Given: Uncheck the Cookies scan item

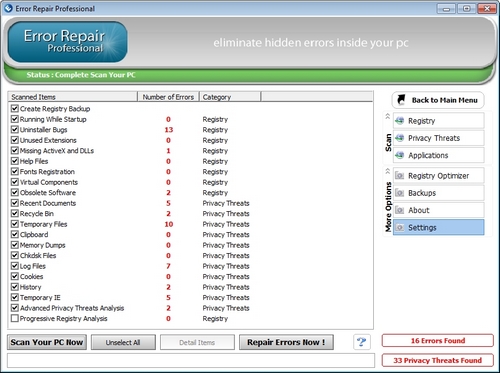Looking at the screenshot, I should (14, 276).
